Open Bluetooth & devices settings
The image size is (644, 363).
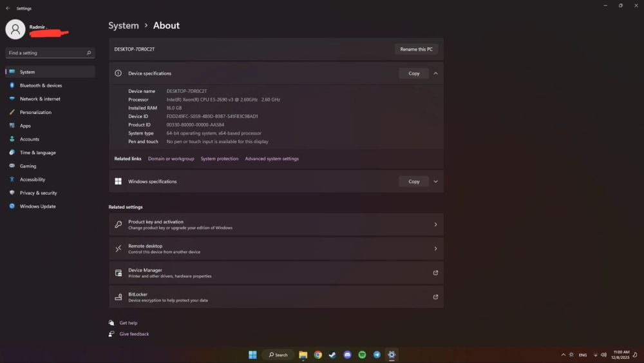(50, 86)
